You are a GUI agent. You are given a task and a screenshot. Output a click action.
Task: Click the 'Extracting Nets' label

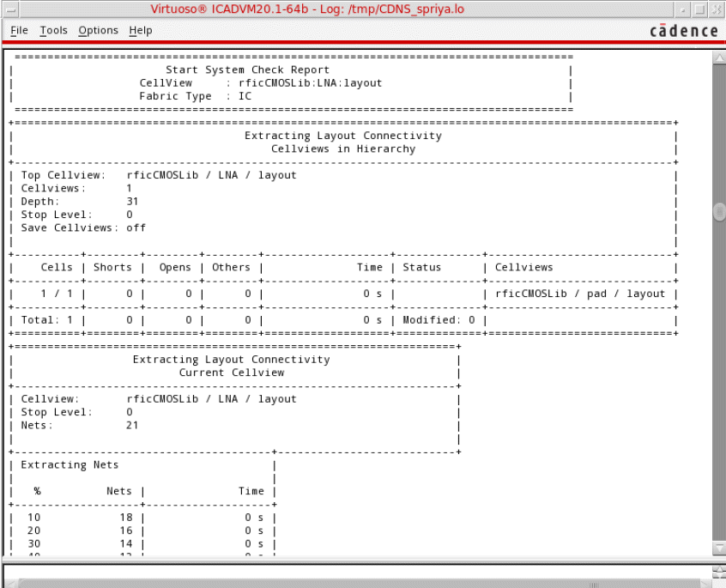pyautogui.click(x=70, y=465)
